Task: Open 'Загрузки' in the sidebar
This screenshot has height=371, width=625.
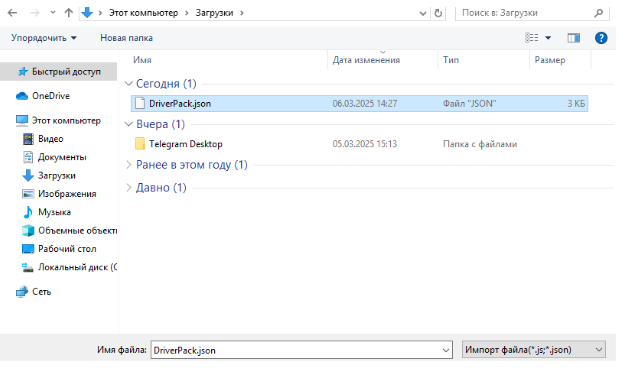Action: [x=57, y=176]
